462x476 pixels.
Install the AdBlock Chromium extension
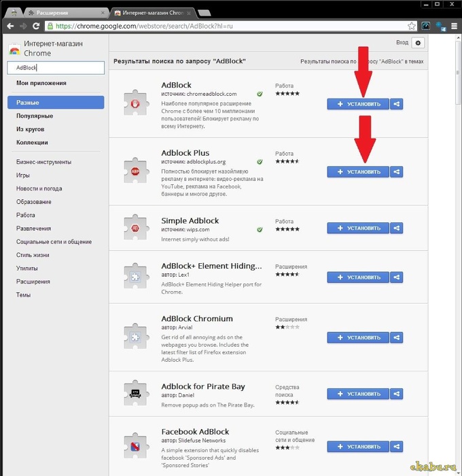pyautogui.click(x=358, y=337)
